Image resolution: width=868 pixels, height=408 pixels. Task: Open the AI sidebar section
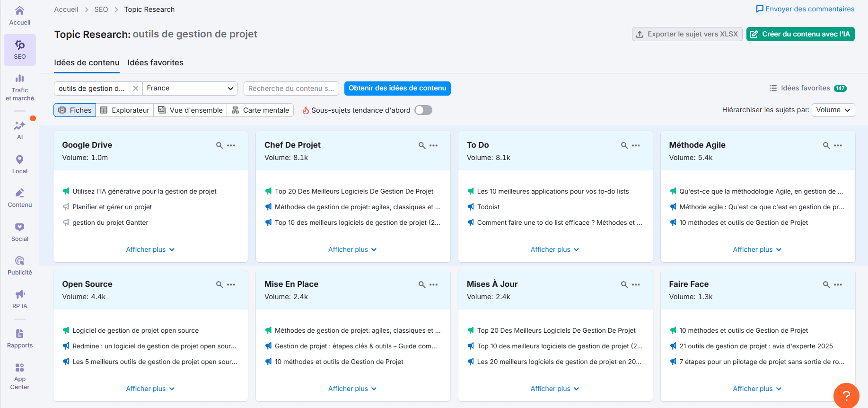tap(19, 130)
